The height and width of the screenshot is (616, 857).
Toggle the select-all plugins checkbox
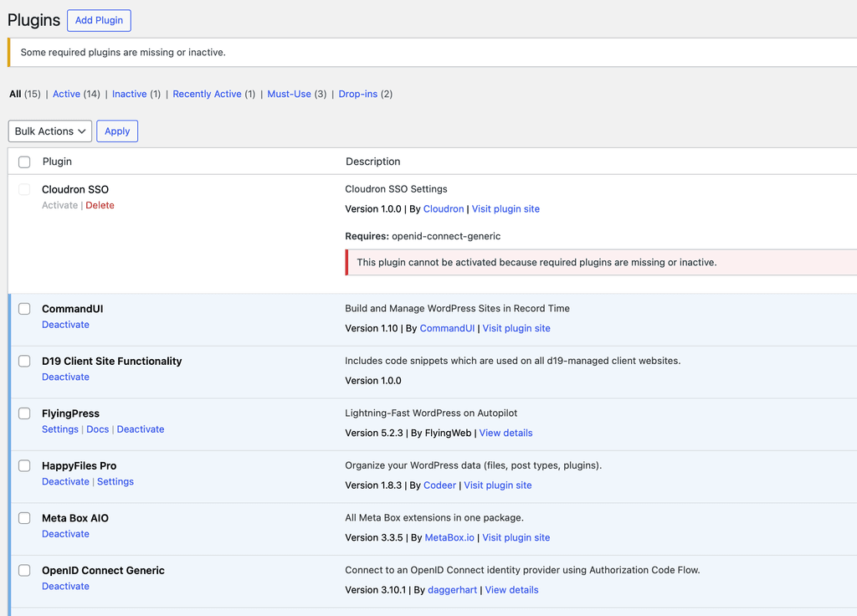(x=24, y=162)
